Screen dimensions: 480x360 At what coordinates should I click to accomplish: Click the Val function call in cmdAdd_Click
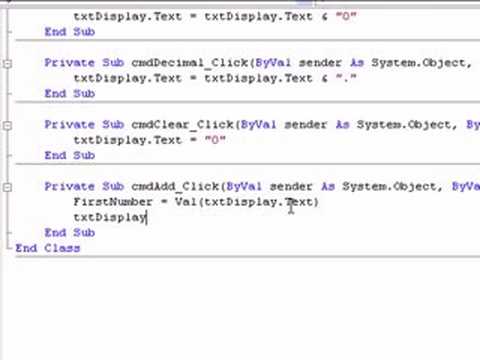tap(186, 202)
